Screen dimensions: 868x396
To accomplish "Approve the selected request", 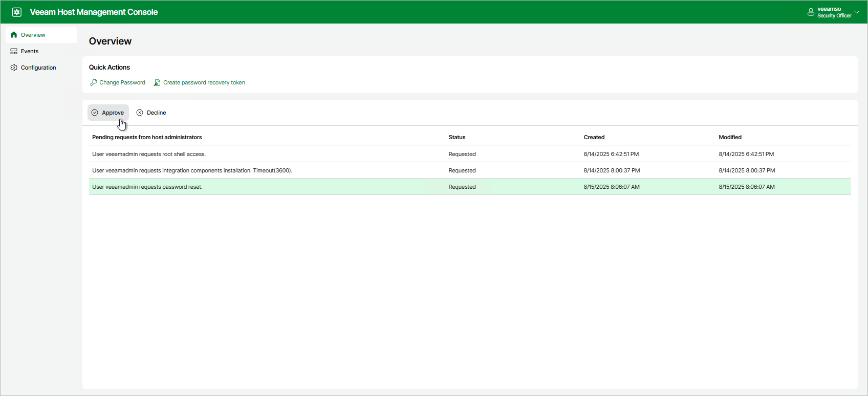I will 108,113.
